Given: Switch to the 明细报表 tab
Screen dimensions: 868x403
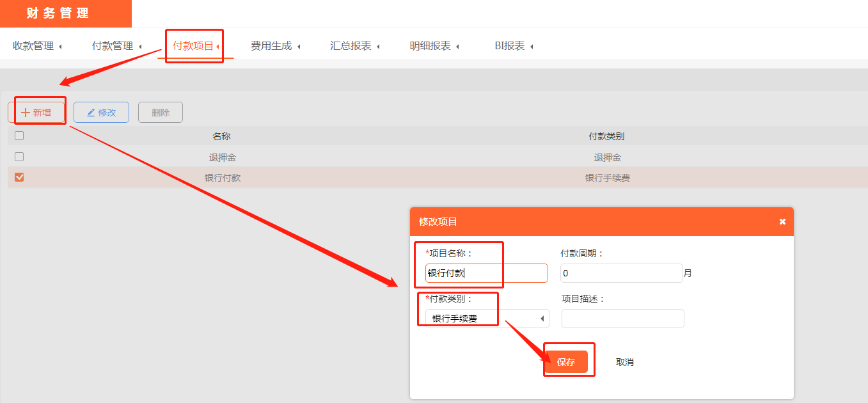Looking at the screenshot, I should [430, 46].
